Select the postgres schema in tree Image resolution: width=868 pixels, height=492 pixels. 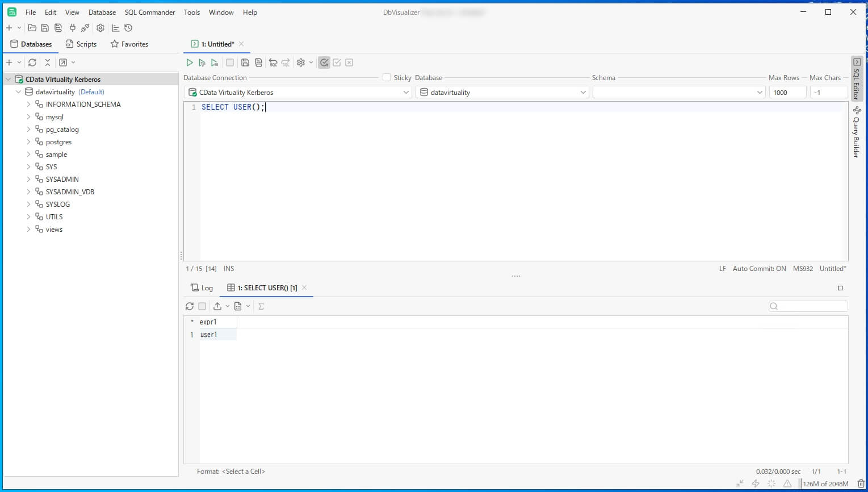[58, 142]
